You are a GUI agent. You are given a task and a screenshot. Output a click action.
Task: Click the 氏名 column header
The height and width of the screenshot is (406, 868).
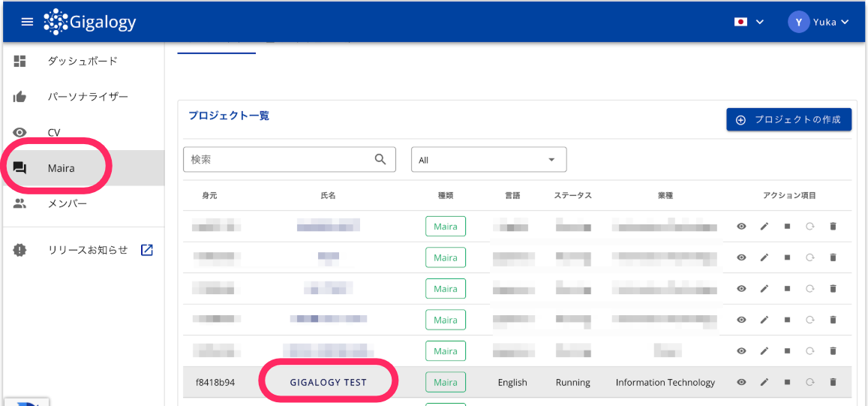(328, 195)
